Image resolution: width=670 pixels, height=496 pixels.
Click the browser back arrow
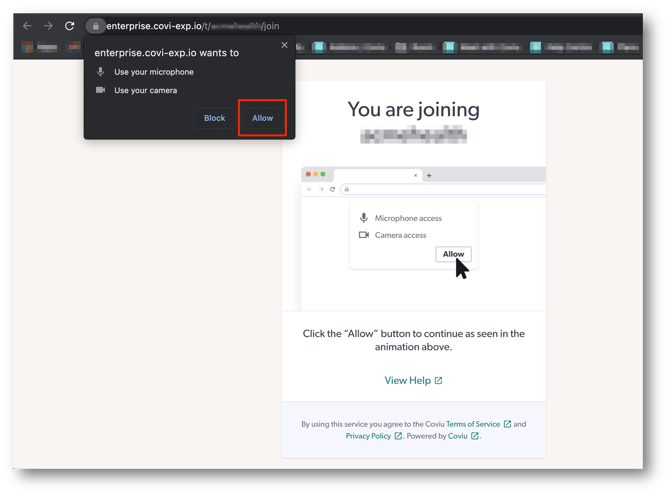pos(27,26)
